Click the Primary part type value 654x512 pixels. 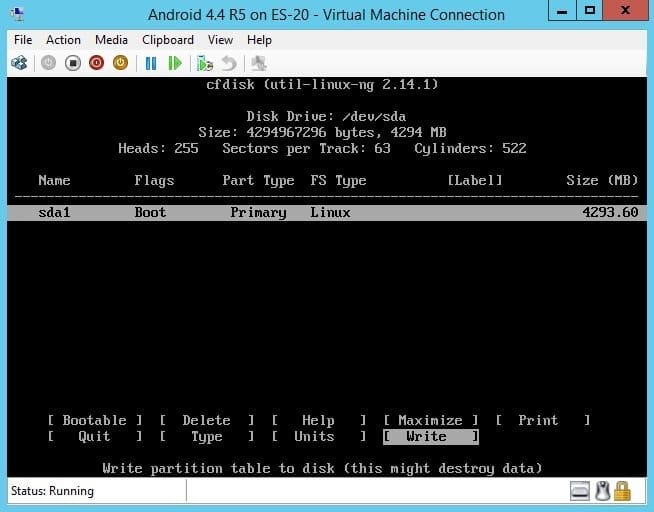pos(259,213)
